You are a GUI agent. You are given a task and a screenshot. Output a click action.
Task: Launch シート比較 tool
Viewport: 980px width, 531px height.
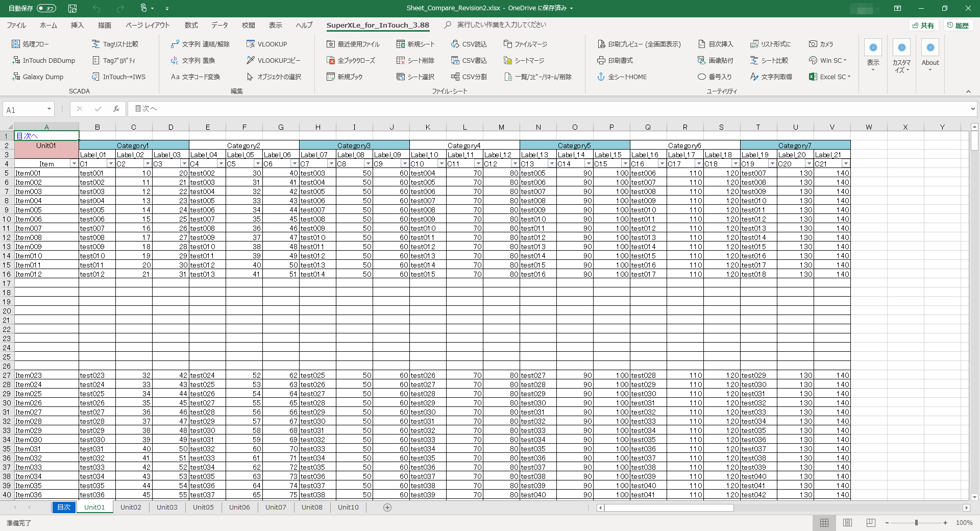click(x=769, y=60)
